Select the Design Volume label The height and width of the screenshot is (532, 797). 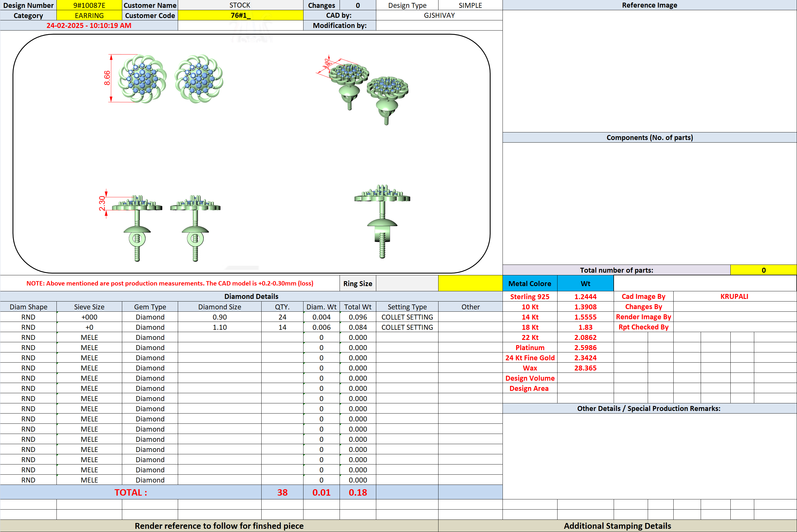530,378
